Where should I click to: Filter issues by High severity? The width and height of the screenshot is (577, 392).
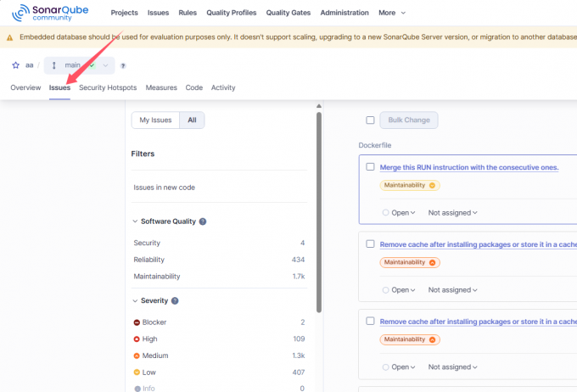pyautogui.click(x=219, y=339)
